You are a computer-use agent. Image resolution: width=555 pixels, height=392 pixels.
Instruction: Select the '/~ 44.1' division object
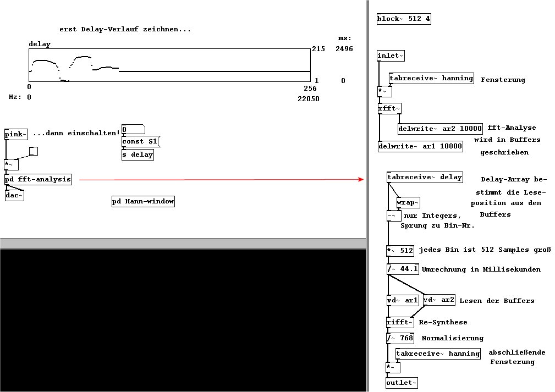click(403, 269)
